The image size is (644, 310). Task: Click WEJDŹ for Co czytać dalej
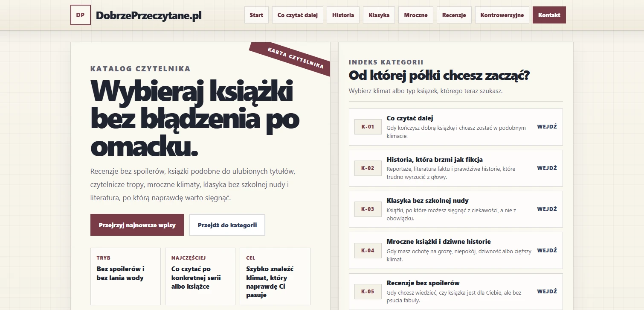tap(547, 127)
